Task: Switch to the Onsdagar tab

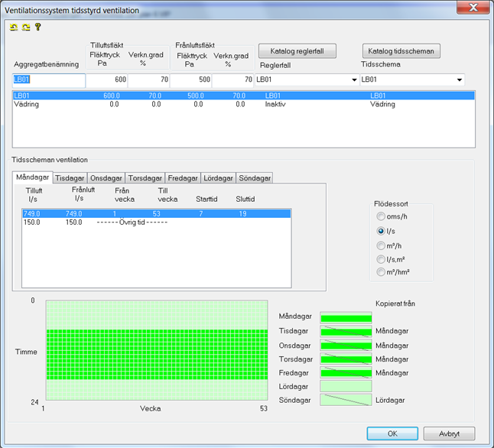Action: pos(106,178)
